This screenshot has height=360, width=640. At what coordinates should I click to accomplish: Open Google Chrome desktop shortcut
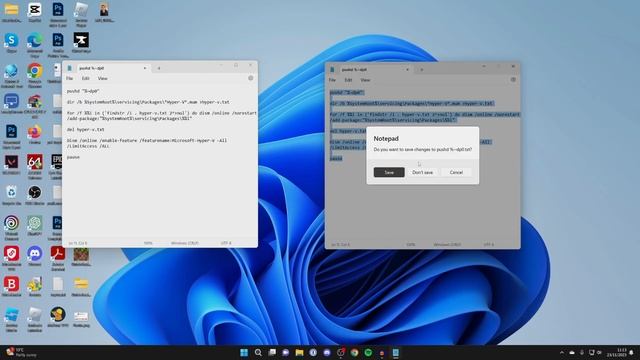tap(35, 75)
